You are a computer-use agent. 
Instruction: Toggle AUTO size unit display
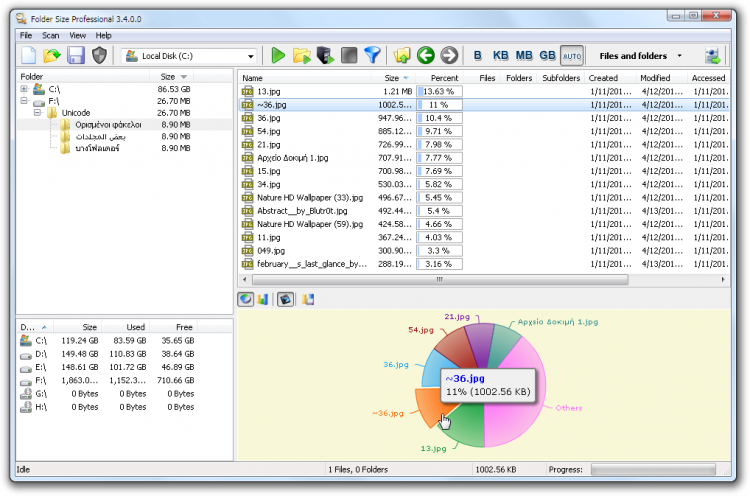(572, 56)
